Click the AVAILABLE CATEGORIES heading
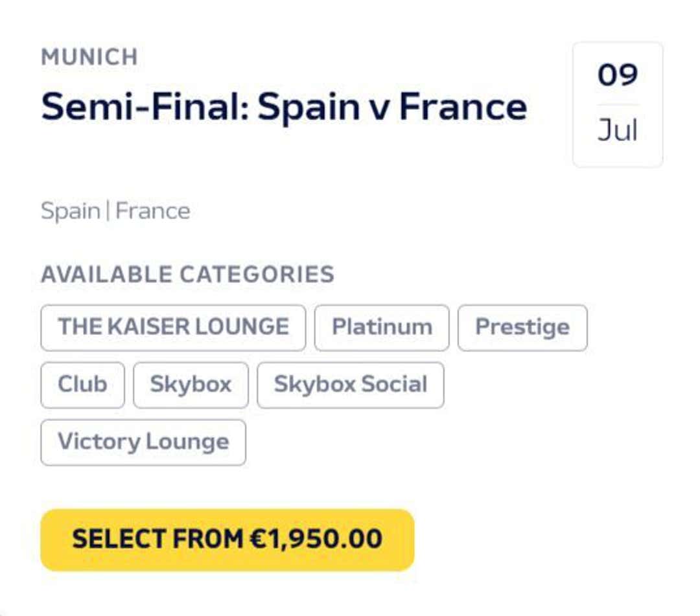This screenshot has height=616, width=700. 187,275
